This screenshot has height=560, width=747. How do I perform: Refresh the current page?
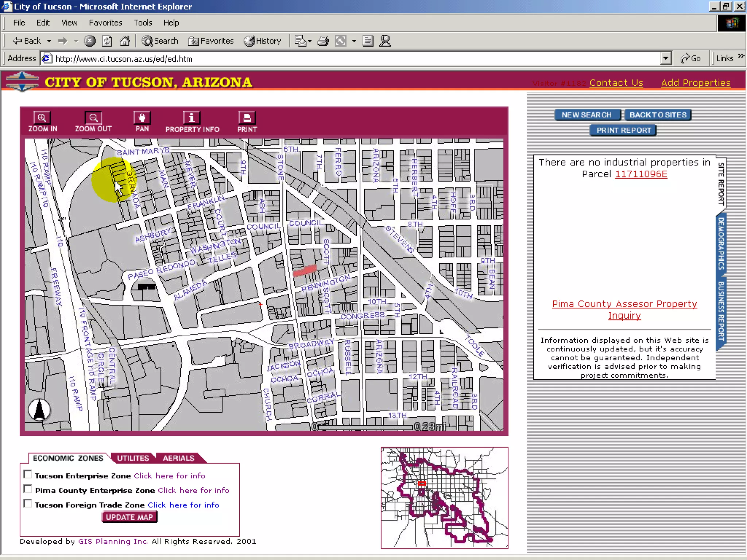(107, 41)
